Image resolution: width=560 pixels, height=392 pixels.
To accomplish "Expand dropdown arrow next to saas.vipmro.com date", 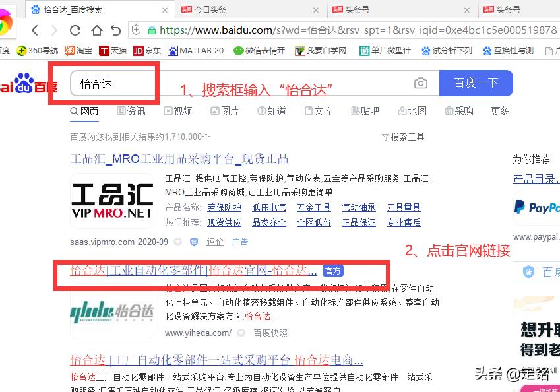I will point(177,242).
